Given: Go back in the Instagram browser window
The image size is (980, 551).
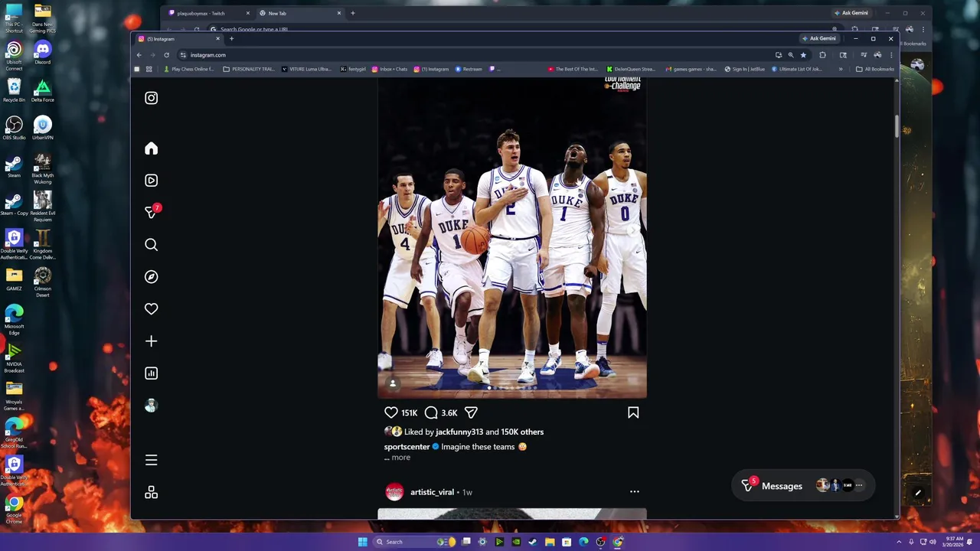Looking at the screenshot, I should click(x=139, y=55).
